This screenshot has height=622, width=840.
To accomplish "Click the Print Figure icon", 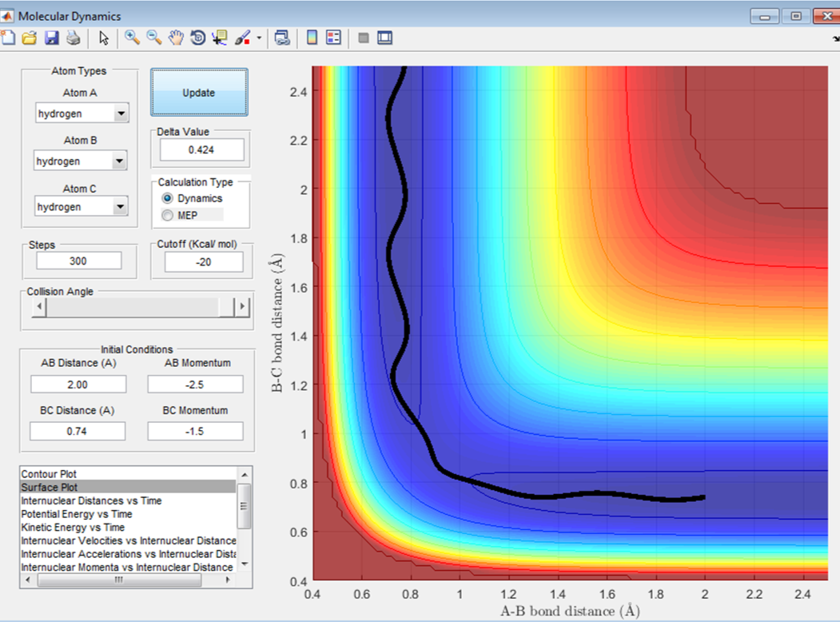I will tap(73, 38).
